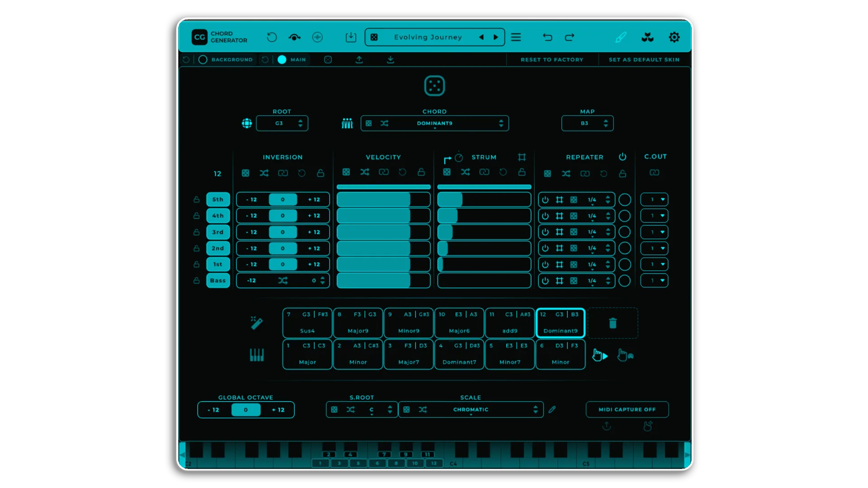
Task: Click the hand play trigger icon
Action: [600, 355]
